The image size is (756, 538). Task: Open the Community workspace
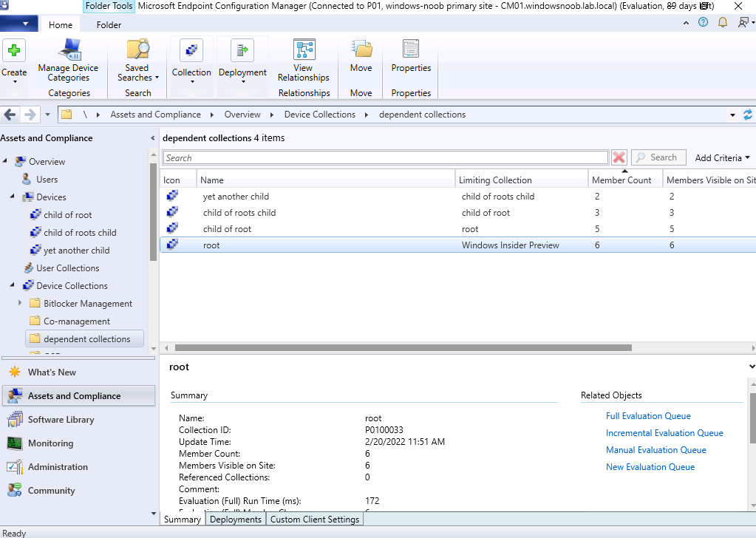coord(78,490)
